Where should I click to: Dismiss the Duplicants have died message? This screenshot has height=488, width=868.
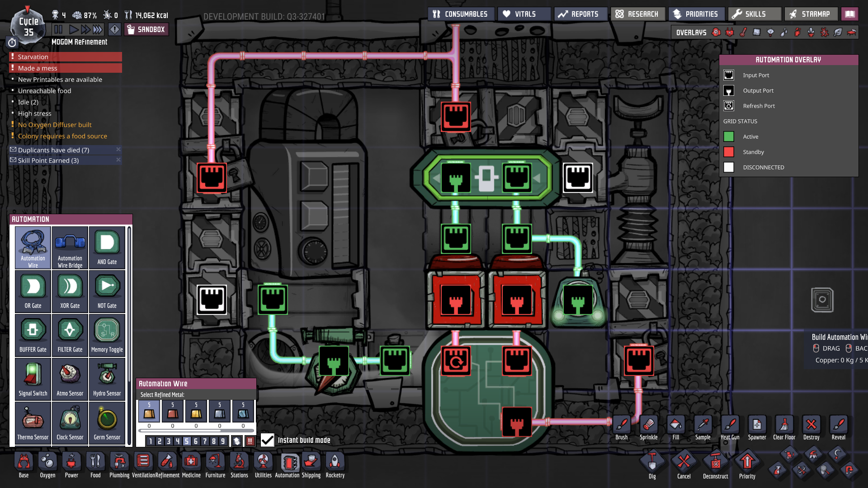(x=118, y=150)
